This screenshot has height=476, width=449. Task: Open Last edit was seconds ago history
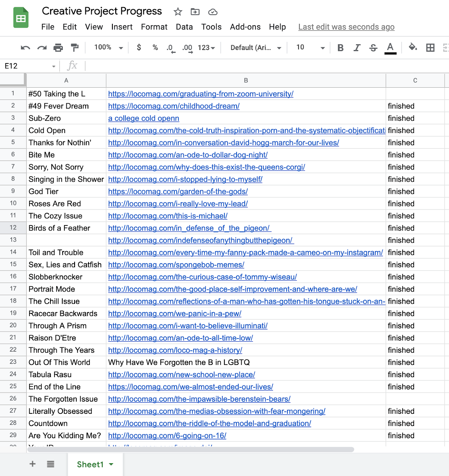(x=346, y=27)
